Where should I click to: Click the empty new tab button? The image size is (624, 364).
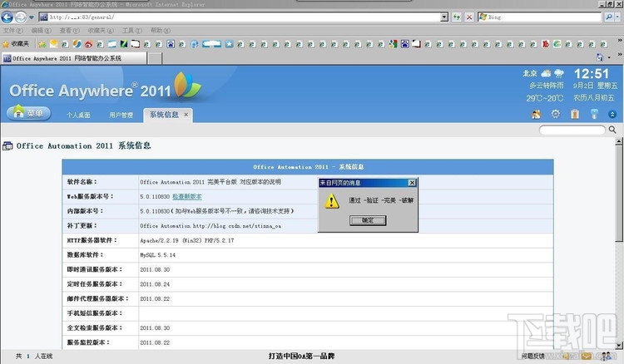coord(155,58)
